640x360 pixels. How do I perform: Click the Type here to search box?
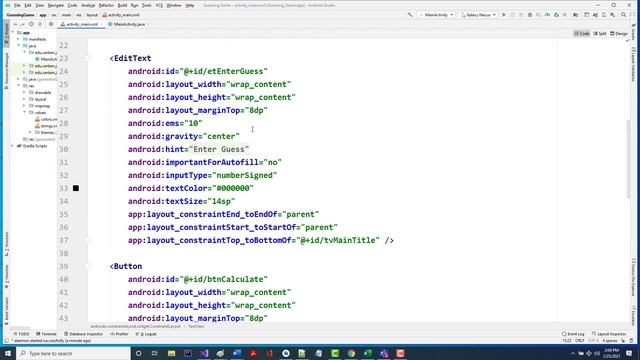tap(73, 353)
